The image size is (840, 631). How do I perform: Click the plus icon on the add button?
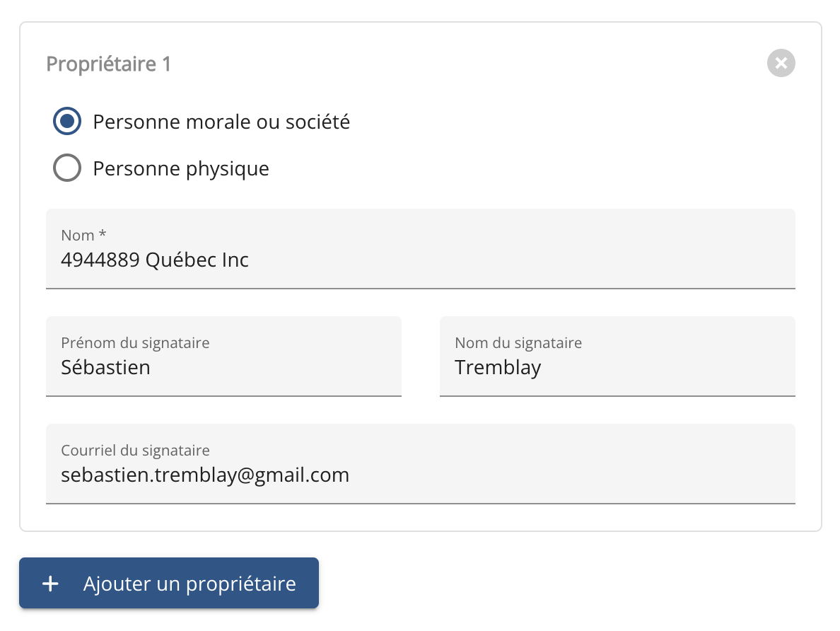click(x=50, y=584)
